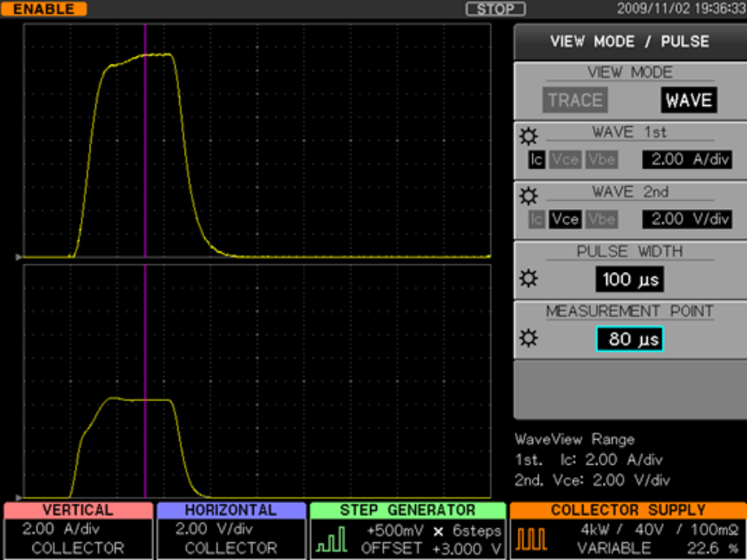Switch view mode to WAVE

click(689, 100)
